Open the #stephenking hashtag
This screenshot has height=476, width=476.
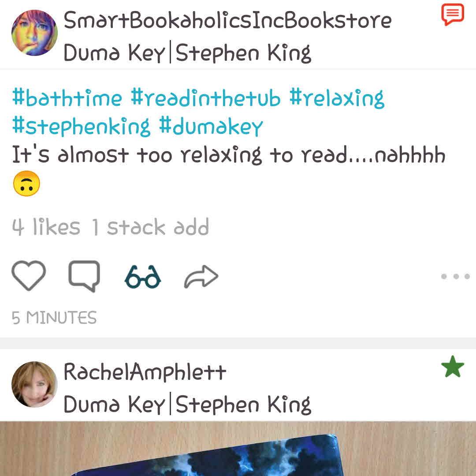click(x=82, y=126)
